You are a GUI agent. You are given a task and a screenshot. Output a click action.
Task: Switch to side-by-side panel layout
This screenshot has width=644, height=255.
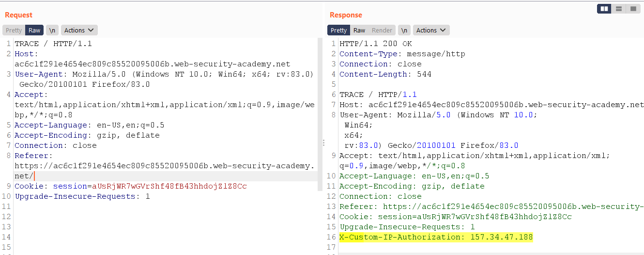click(604, 9)
